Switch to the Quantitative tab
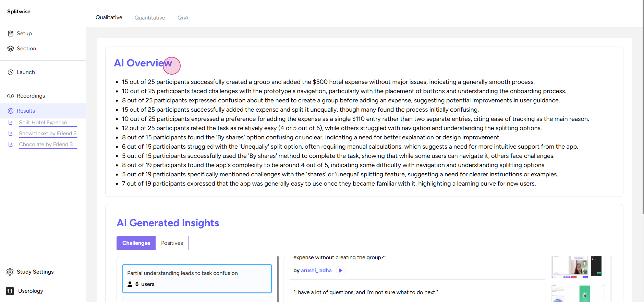 pos(150,18)
